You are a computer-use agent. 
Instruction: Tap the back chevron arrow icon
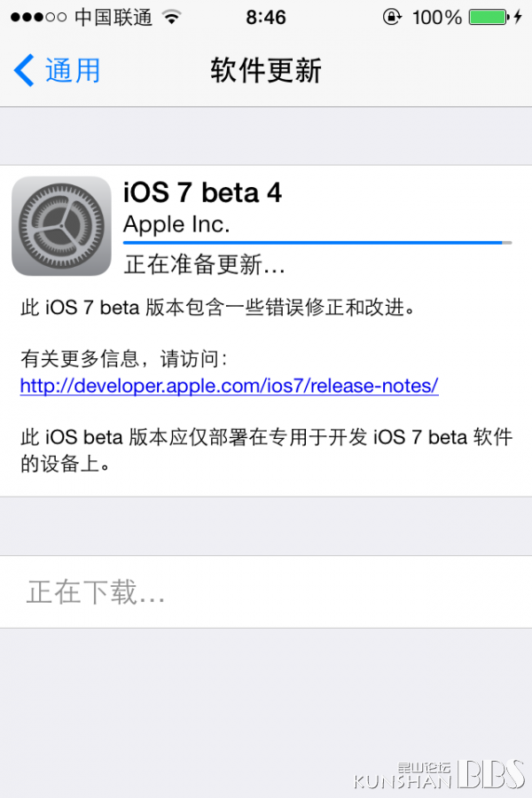[23, 70]
